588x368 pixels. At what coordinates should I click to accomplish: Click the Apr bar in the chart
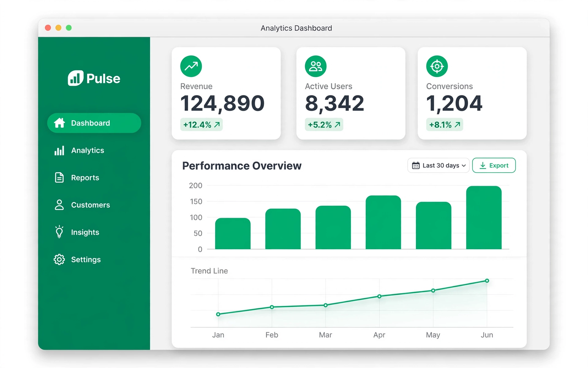click(x=383, y=222)
